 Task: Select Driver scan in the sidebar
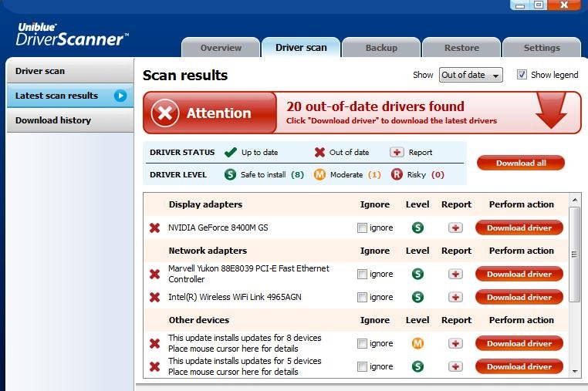pos(70,71)
